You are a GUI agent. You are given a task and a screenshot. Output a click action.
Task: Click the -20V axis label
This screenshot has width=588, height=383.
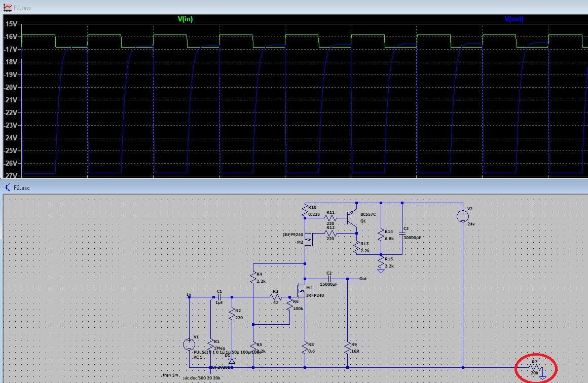pyautogui.click(x=11, y=87)
